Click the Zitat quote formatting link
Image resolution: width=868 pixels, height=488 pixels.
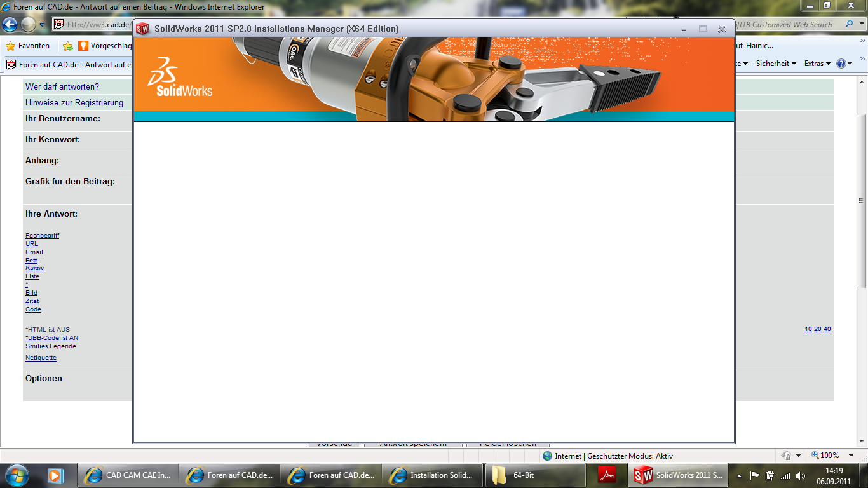tap(32, 301)
